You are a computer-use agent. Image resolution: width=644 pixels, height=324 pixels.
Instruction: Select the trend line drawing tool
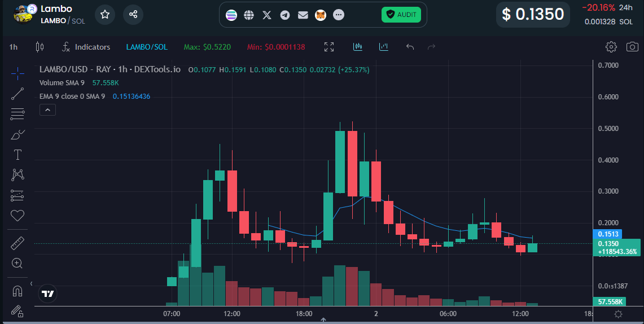tap(17, 94)
